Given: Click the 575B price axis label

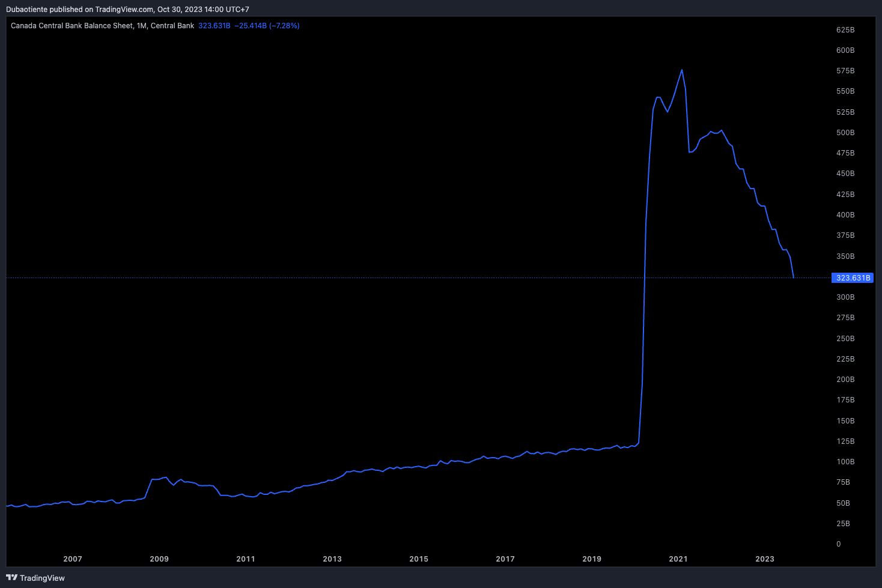Looking at the screenshot, I should [x=845, y=71].
